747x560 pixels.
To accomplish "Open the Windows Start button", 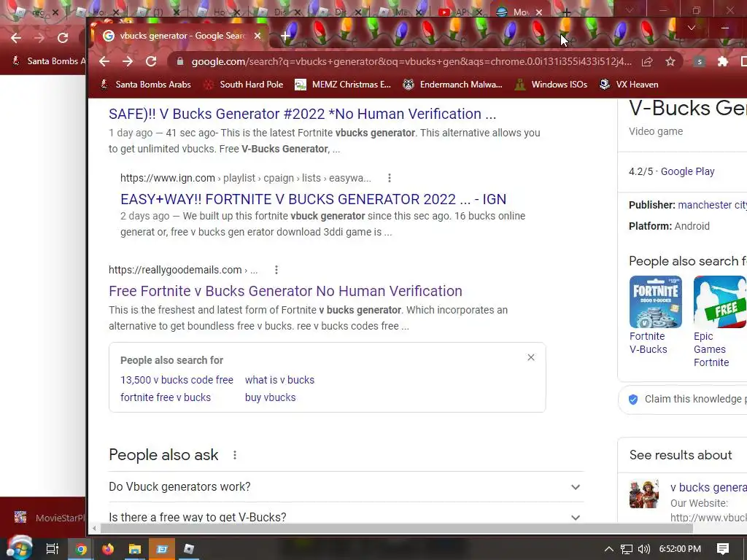I will pyautogui.click(x=20, y=548).
